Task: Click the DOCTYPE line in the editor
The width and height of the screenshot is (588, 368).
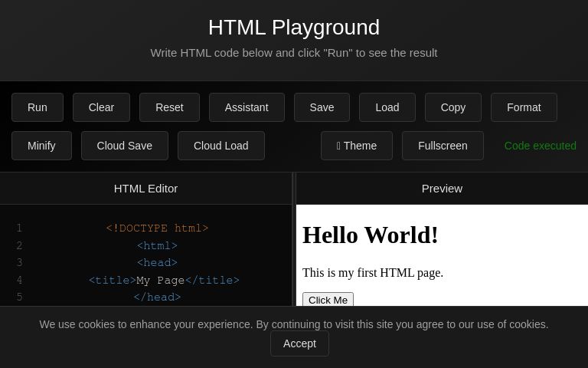Action: [157, 228]
